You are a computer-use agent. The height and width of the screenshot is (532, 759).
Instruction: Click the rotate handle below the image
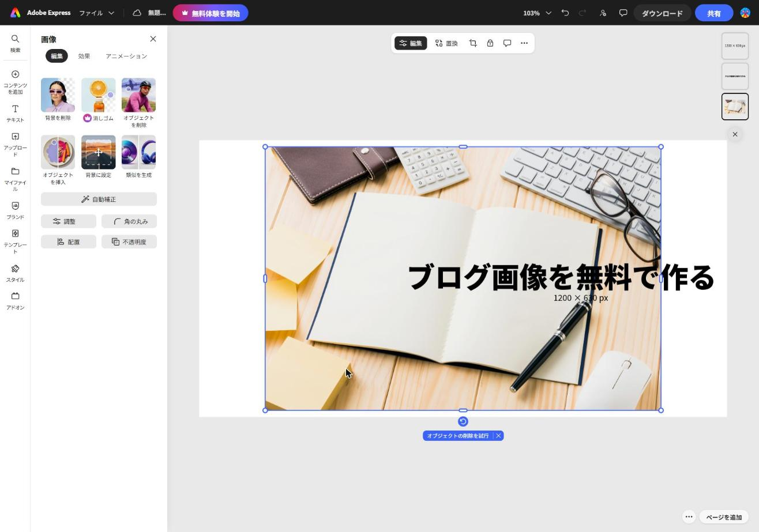(463, 421)
